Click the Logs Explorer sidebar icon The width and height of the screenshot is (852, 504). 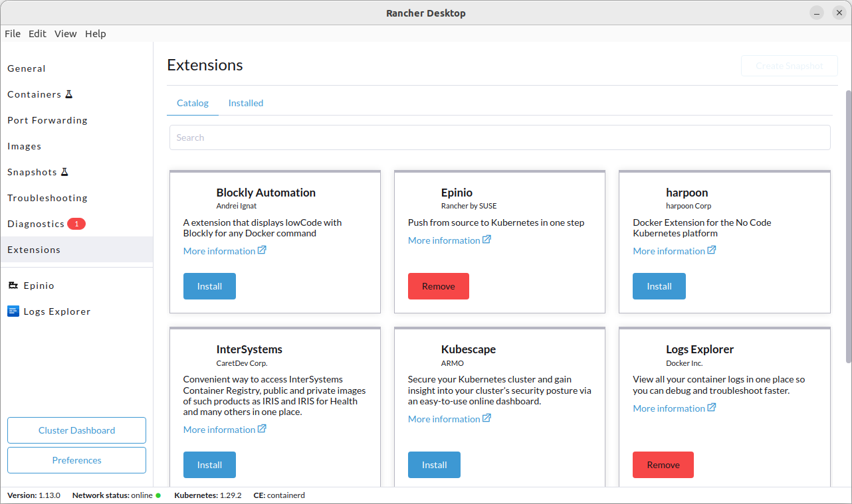(13, 311)
